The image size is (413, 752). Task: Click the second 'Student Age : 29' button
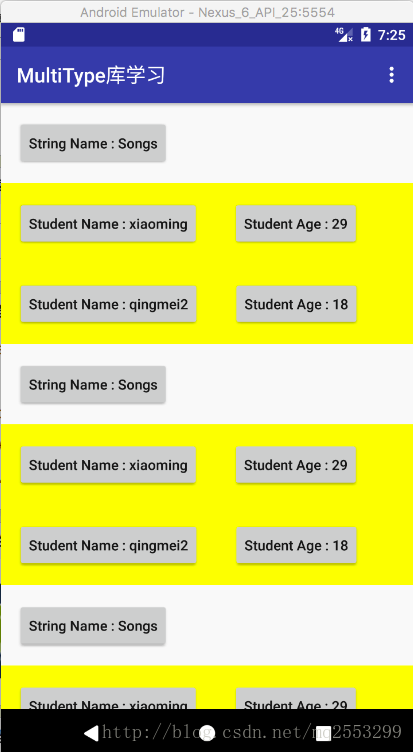(296, 465)
